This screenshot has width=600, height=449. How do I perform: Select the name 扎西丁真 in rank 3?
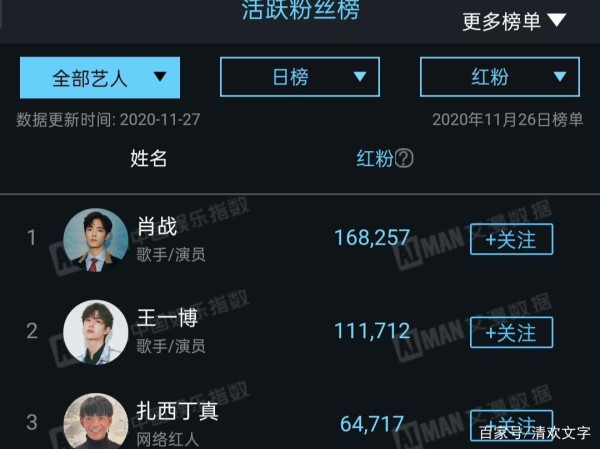[x=178, y=411]
